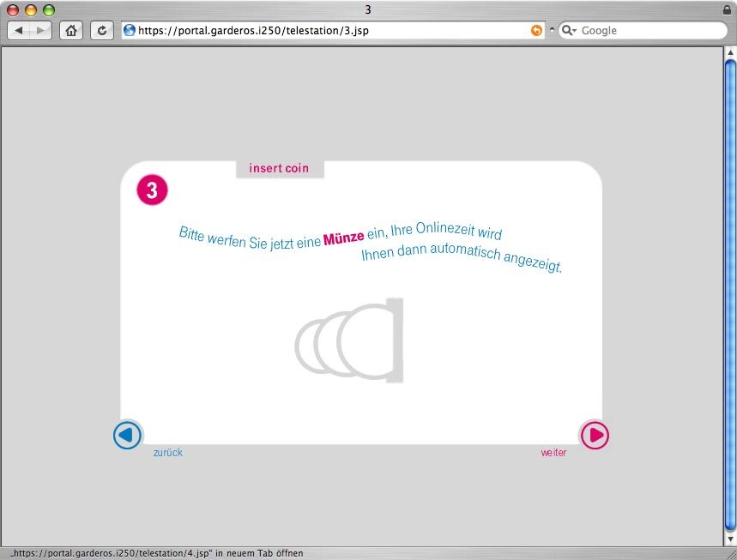Close the window with red button

(13, 10)
